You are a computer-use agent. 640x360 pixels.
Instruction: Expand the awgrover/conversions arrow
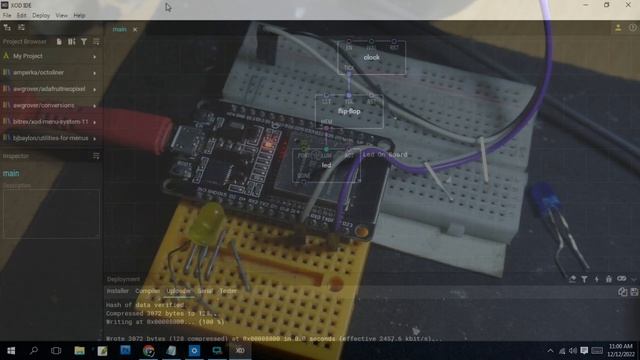click(x=95, y=106)
